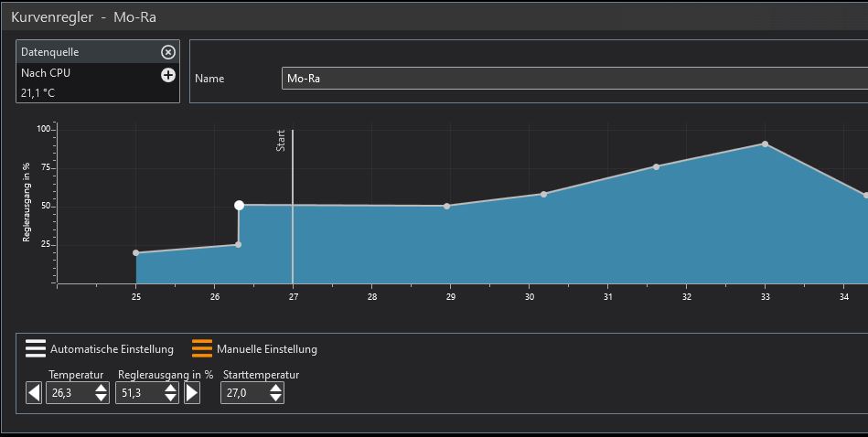This screenshot has width=868, height=437.
Task: Click the orange Manuelle Einstellung icon
Action: point(202,348)
